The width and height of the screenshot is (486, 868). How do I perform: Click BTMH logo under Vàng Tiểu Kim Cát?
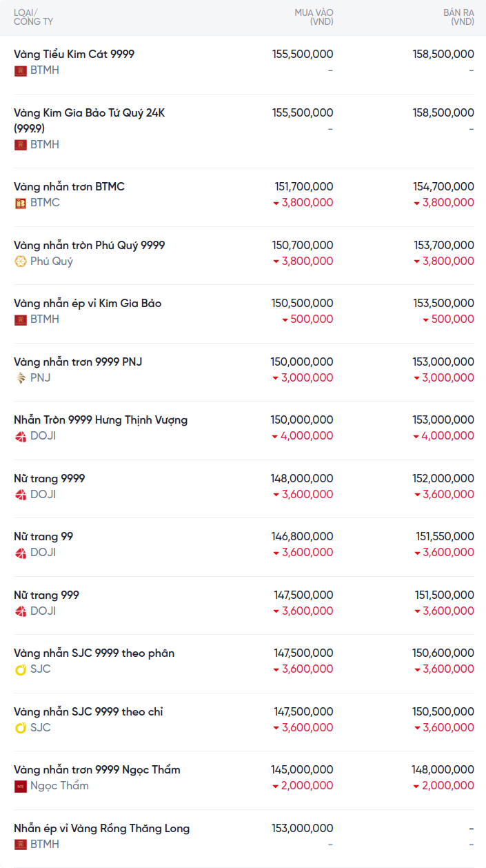click(21, 70)
